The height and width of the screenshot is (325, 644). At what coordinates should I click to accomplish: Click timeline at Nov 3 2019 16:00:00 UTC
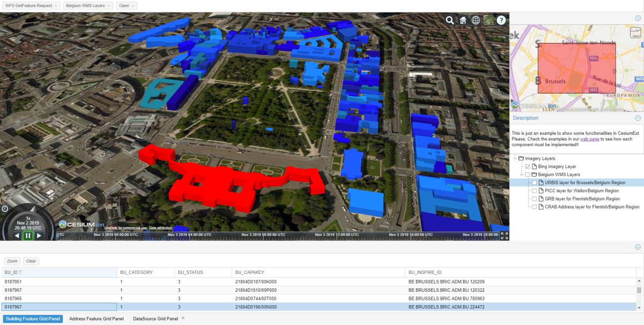pyautogui.click(x=411, y=235)
